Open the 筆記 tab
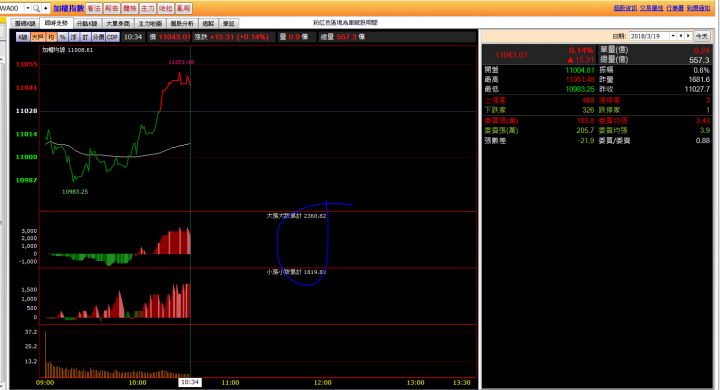The image size is (720, 390). click(x=229, y=23)
